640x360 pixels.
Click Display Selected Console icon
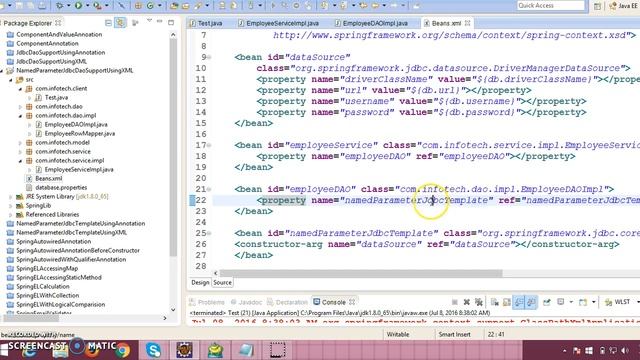tap(561, 302)
